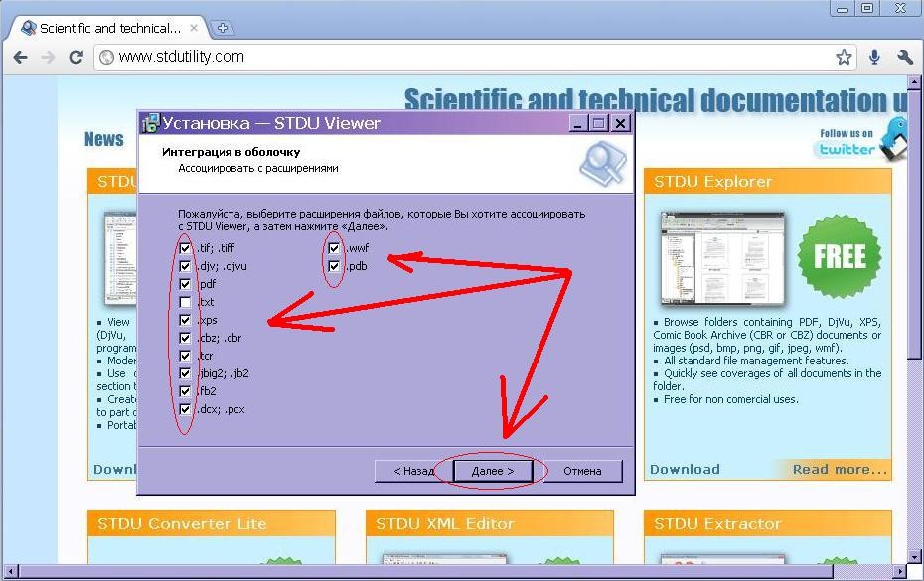Click the STDU Explorer card heading
Screen dimensions: 924x581
tap(712, 182)
